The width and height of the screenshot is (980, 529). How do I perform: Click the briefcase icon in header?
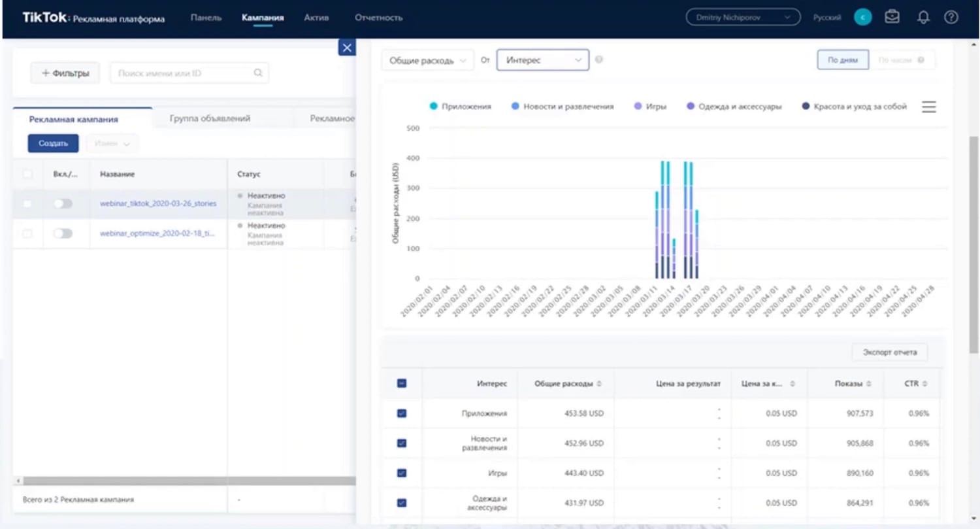click(x=892, y=18)
